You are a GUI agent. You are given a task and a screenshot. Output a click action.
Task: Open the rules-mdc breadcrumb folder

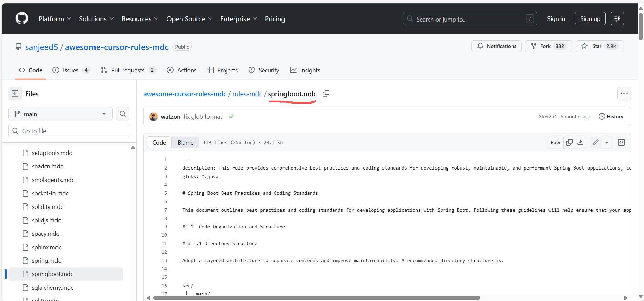[247, 94]
